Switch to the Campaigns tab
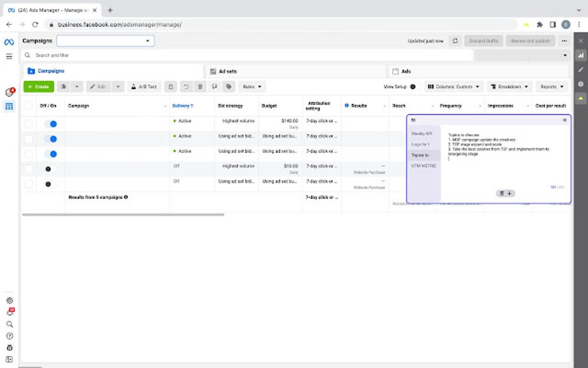This screenshot has height=368, width=588. [x=113, y=71]
